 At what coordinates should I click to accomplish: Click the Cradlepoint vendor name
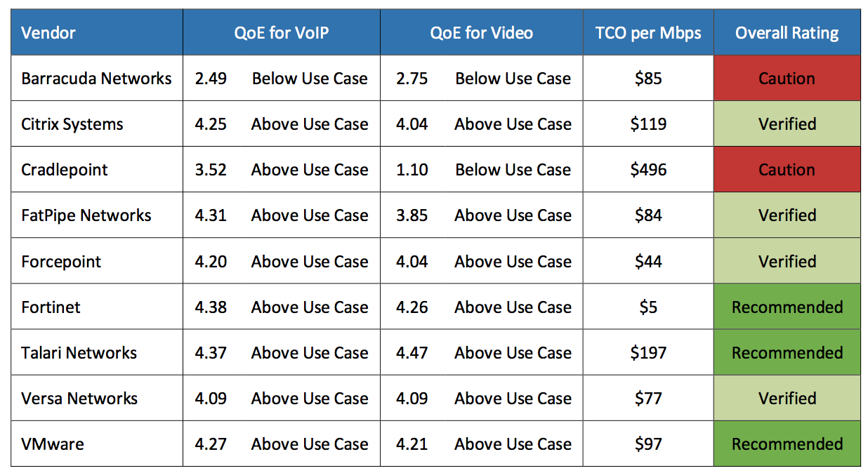pyautogui.click(x=65, y=170)
